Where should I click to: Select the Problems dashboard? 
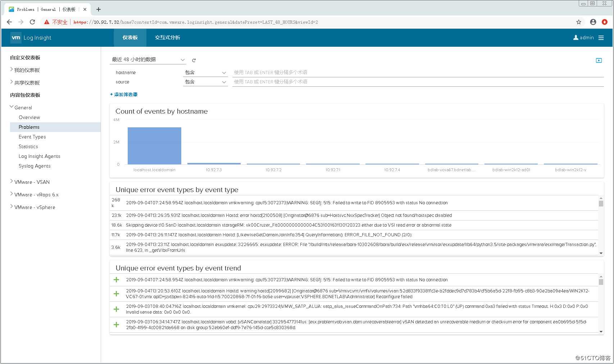click(55, 127)
